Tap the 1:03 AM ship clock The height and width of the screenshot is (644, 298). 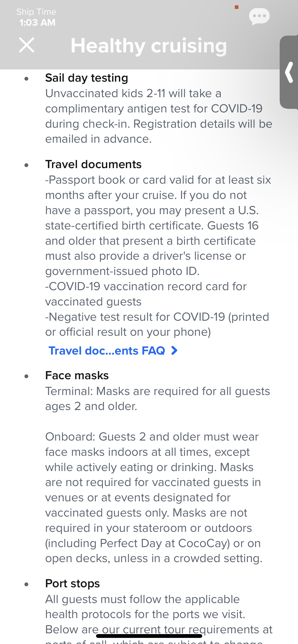tap(37, 22)
